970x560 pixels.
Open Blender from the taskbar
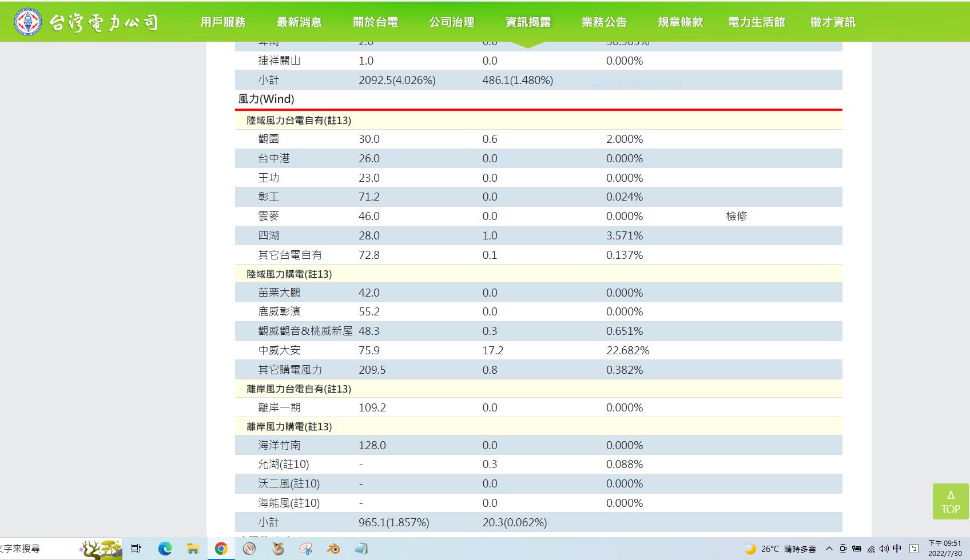coord(333,549)
